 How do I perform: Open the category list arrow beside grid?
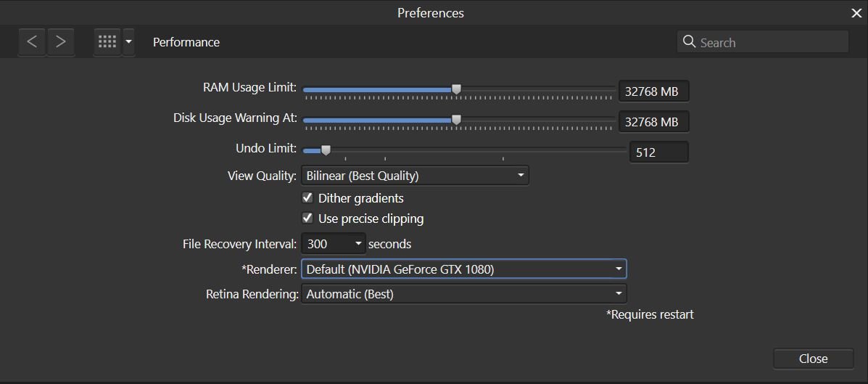point(128,42)
